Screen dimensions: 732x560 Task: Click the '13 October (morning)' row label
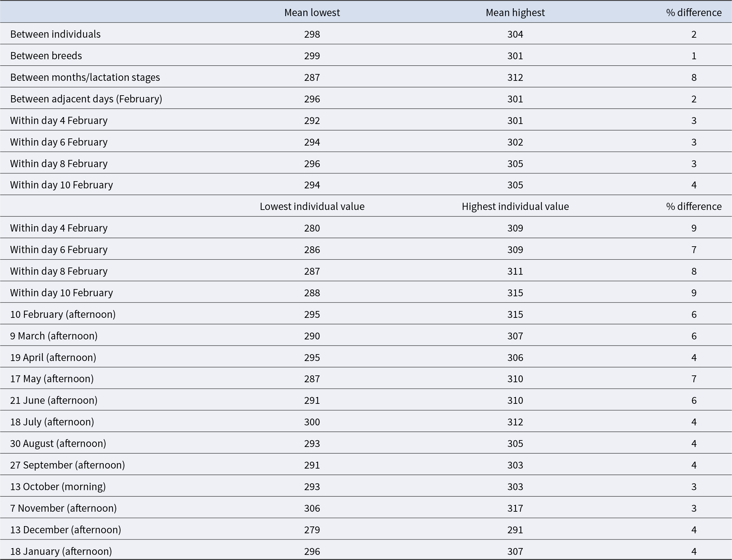(x=58, y=487)
